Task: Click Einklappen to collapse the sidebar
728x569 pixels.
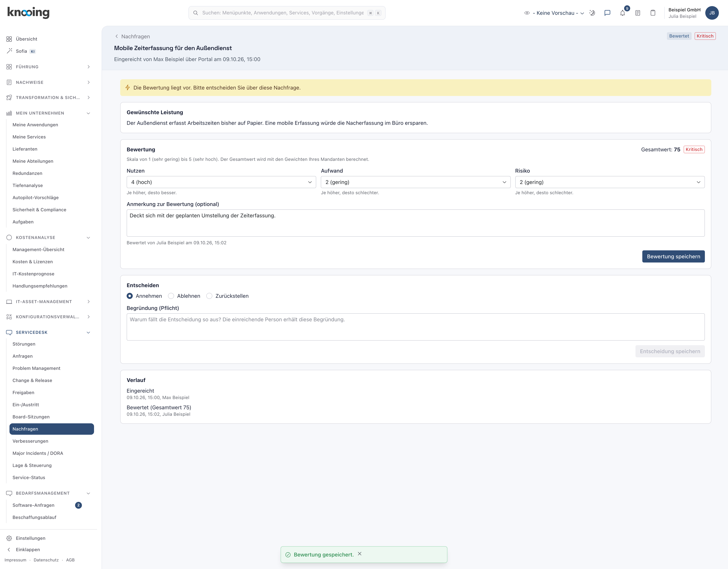Action: (x=28, y=549)
